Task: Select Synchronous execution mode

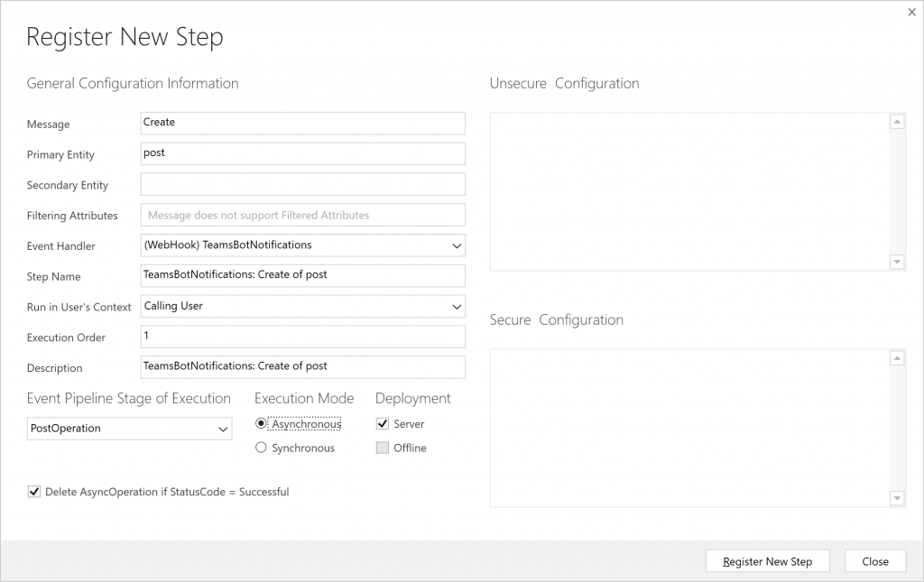Action: pyautogui.click(x=262, y=448)
